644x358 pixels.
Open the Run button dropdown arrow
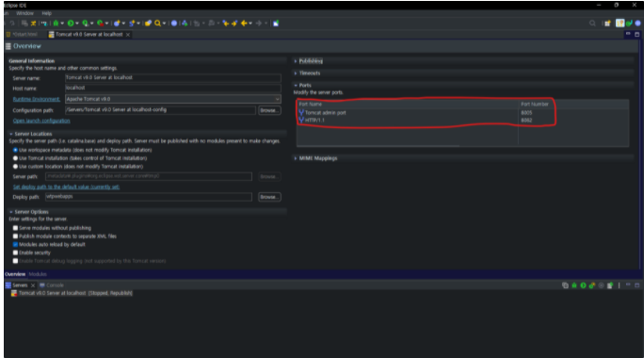click(x=77, y=24)
